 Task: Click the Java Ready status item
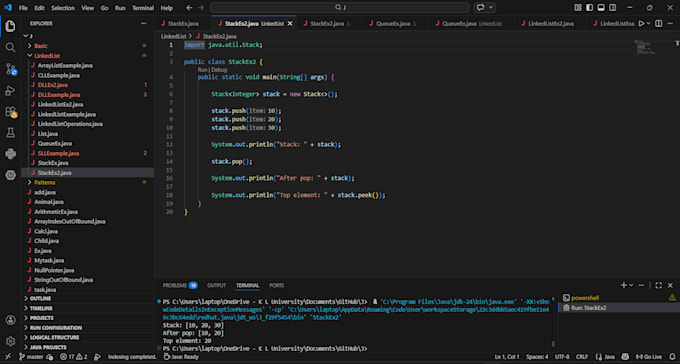click(181, 357)
